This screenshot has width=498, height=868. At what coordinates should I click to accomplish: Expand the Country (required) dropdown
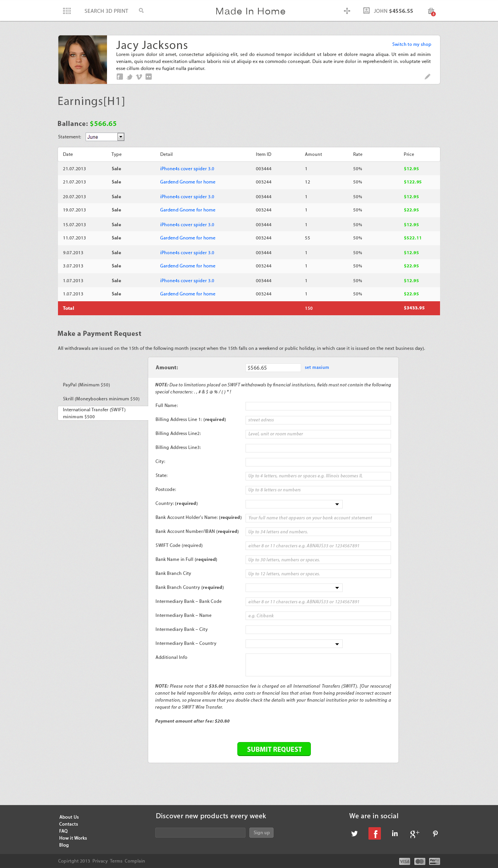(x=294, y=504)
